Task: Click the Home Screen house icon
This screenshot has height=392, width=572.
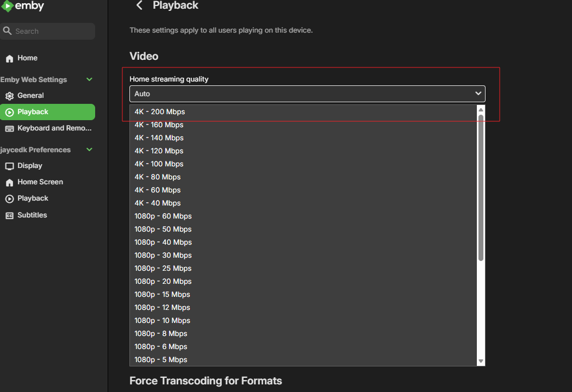Action: pos(9,182)
